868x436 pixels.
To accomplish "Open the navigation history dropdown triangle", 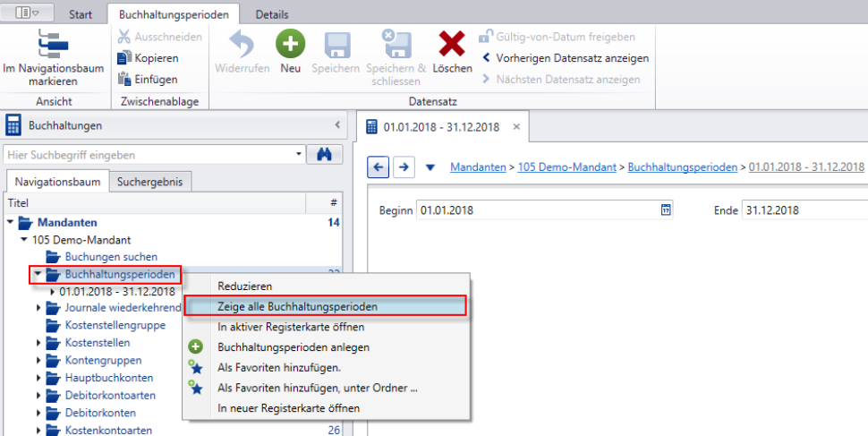I will [x=430, y=167].
